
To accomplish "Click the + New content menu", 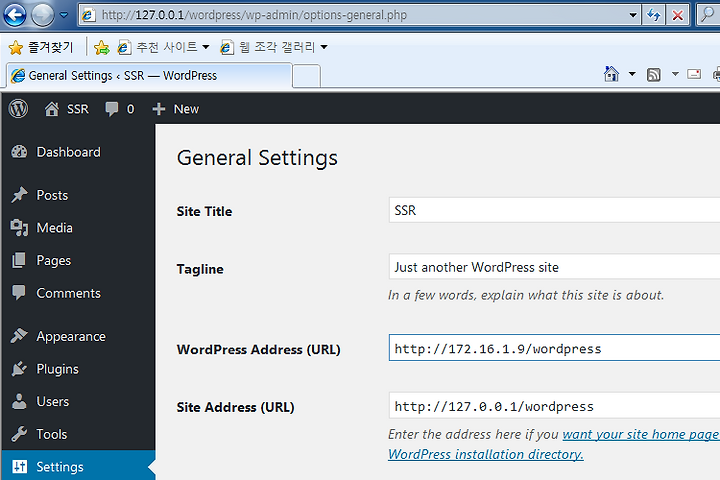I will [176, 109].
